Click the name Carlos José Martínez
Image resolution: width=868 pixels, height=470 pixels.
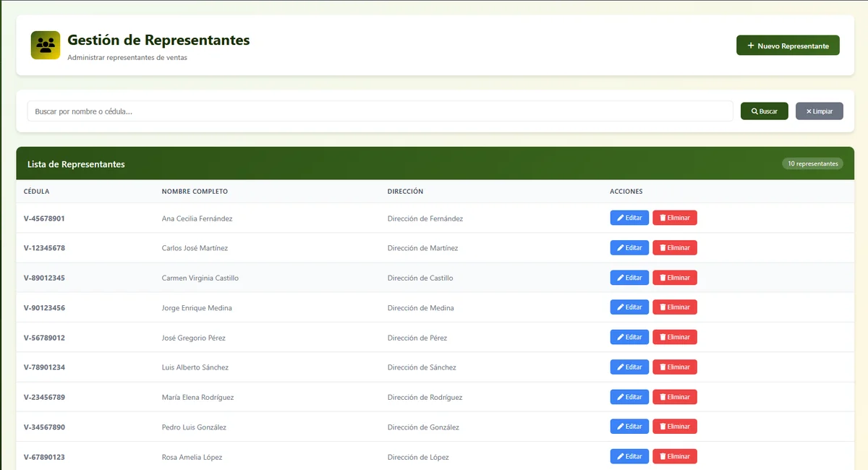(195, 248)
